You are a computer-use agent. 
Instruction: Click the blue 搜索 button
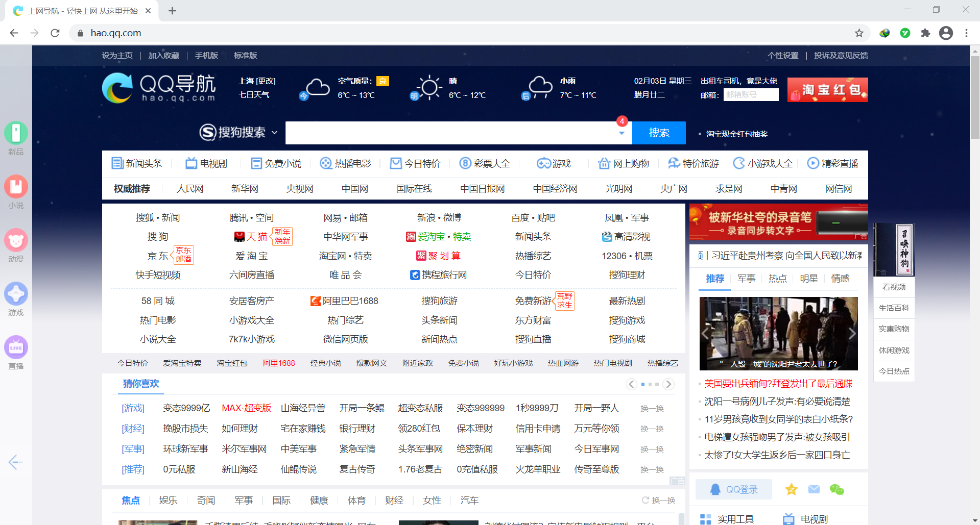pyautogui.click(x=659, y=133)
